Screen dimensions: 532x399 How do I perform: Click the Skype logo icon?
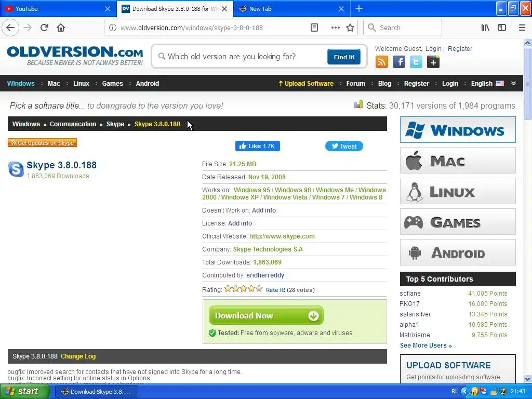pyautogui.click(x=16, y=169)
